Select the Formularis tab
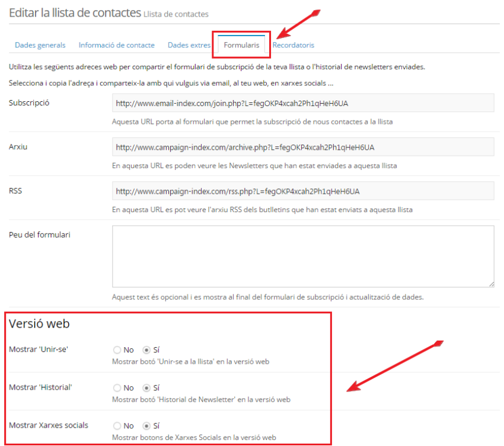Image resolution: width=504 pixels, height=446 pixels. pyautogui.click(x=241, y=45)
